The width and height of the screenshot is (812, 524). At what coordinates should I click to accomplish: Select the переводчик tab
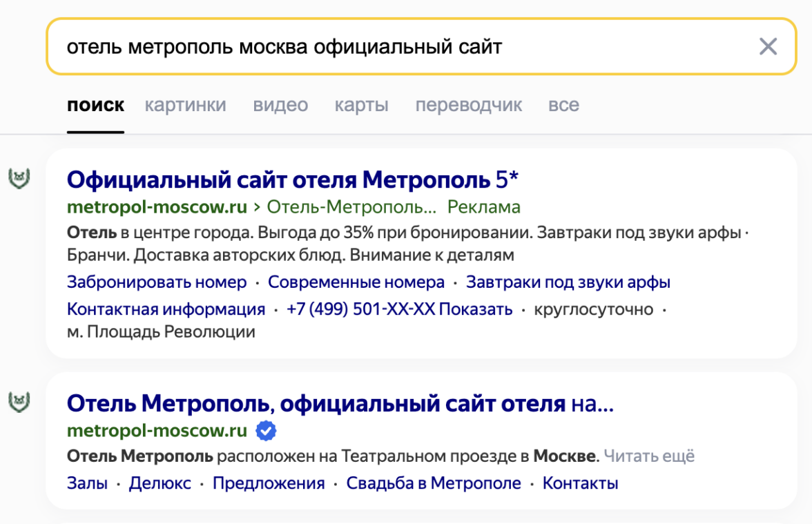[468, 105]
